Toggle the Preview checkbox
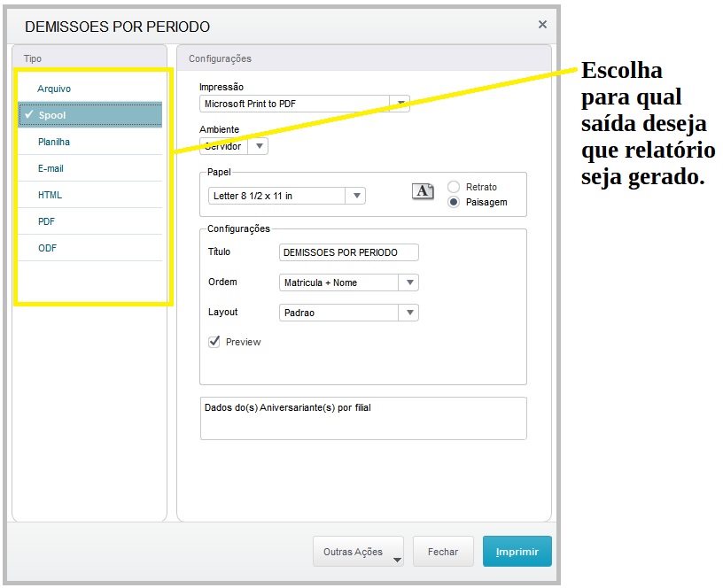Viewport: 723px width, 588px height. [214, 342]
